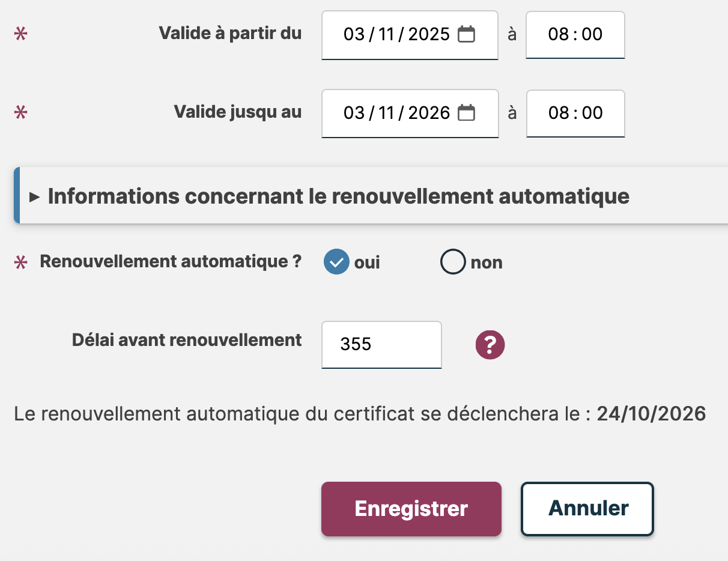The height and width of the screenshot is (561, 728).
Task: Select the "non" radio button
Action: coord(453,262)
